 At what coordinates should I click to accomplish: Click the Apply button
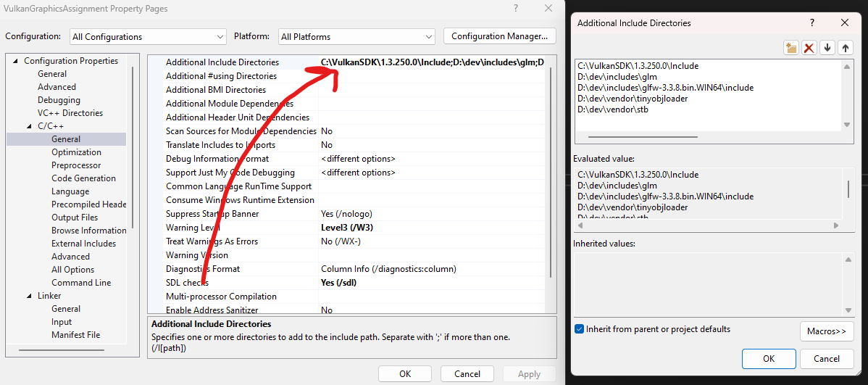coord(529,374)
